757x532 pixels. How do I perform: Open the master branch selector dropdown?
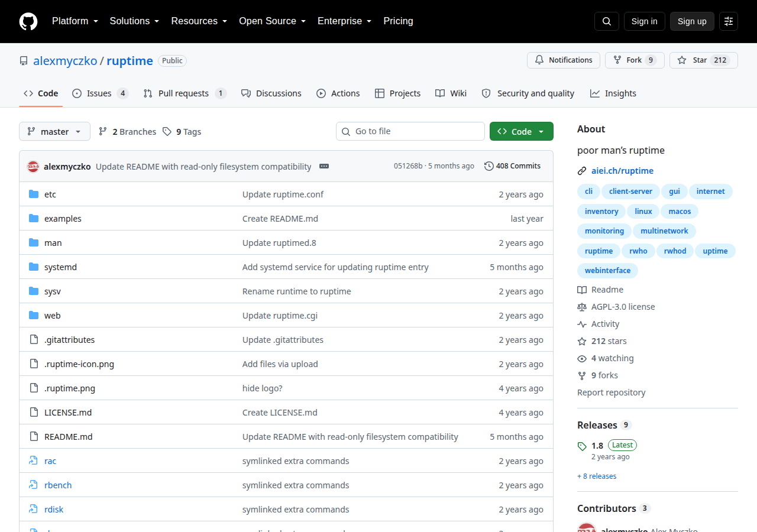54,131
